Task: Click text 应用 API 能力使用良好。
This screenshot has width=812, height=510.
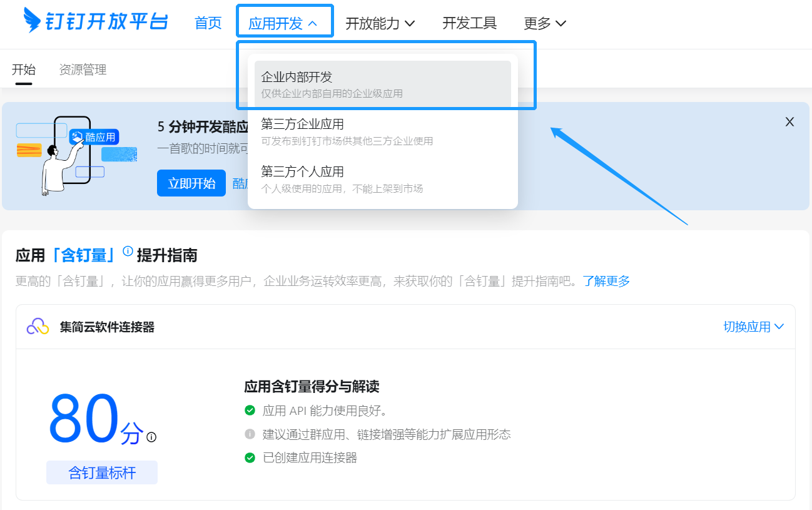Action: tap(325, 411)
